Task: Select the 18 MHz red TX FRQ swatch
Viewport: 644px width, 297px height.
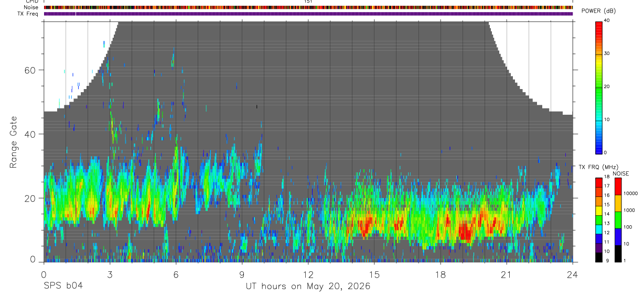Action: [598, 182]
